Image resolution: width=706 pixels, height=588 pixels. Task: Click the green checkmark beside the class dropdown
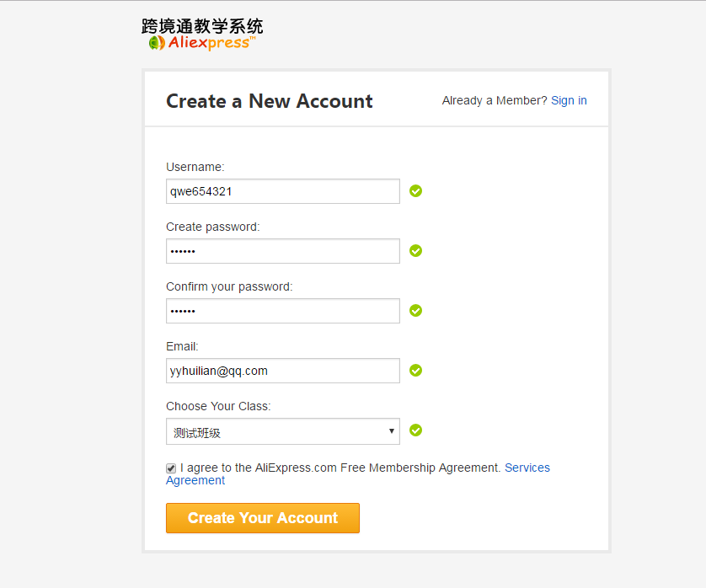[415, 430]
